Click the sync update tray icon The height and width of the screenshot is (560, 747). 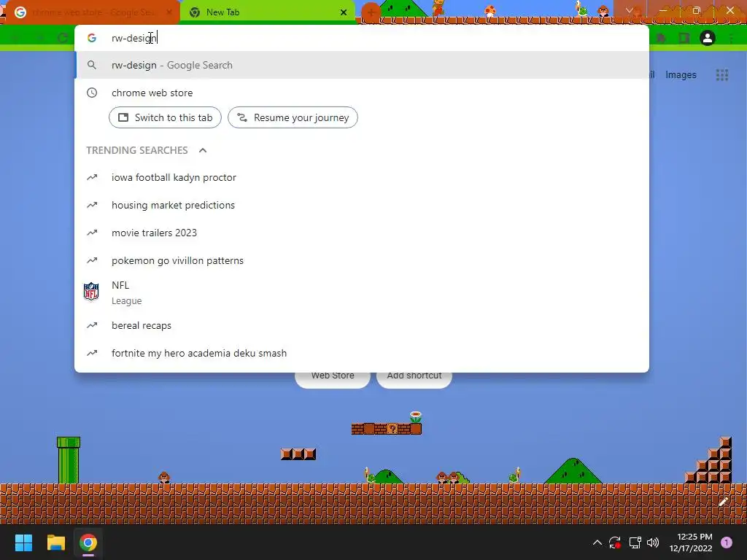tap(614, 542)
